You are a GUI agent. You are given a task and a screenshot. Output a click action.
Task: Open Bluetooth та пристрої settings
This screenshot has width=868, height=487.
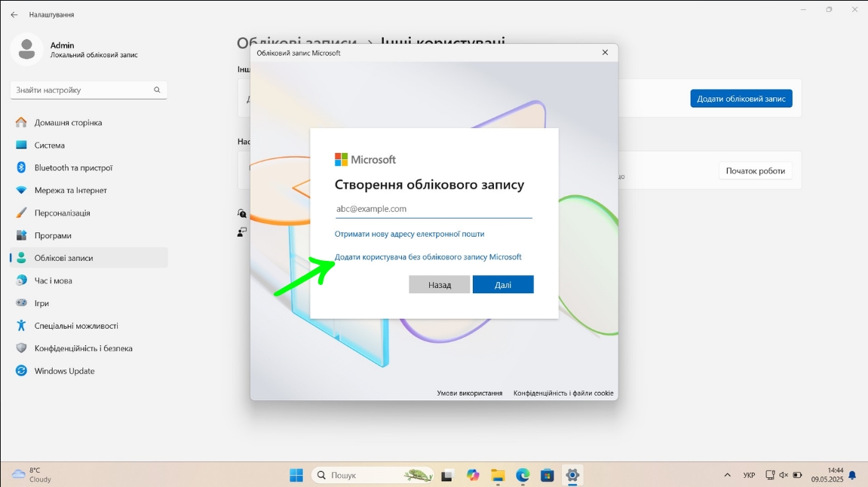tap(73, 167)
